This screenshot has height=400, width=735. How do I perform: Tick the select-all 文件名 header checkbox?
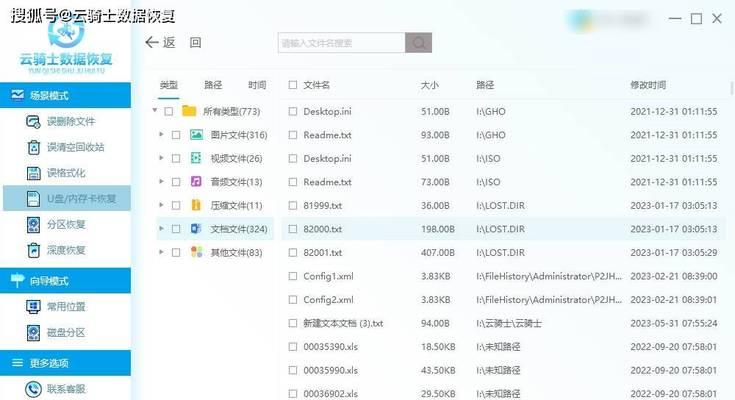coord(293,85)
